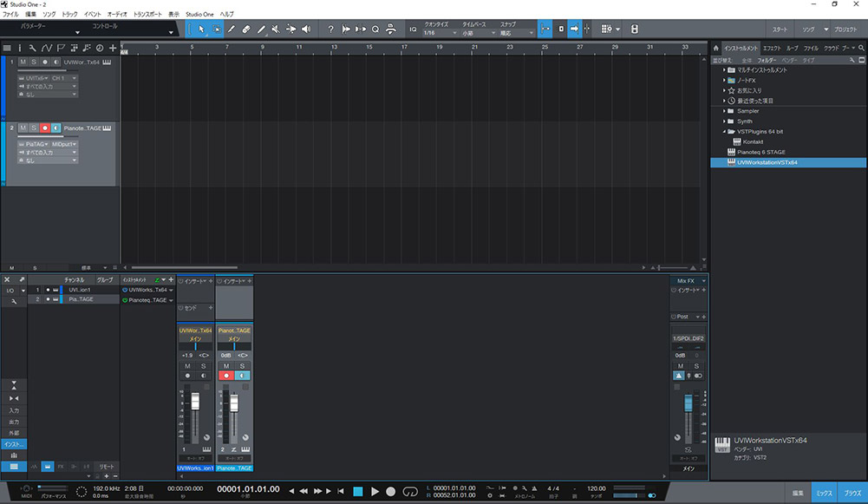The height and width of the screenshot is (504, 868).
Task: Toggle the Browse button
Action: [852, 493]
